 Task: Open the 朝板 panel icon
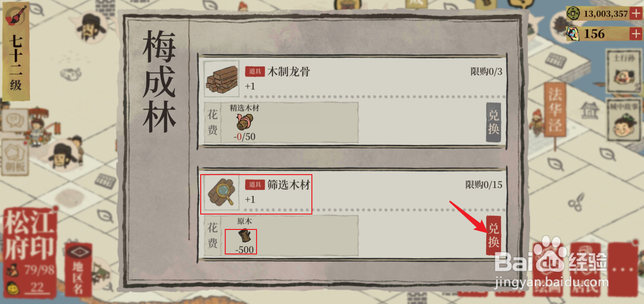pos(14,157)
